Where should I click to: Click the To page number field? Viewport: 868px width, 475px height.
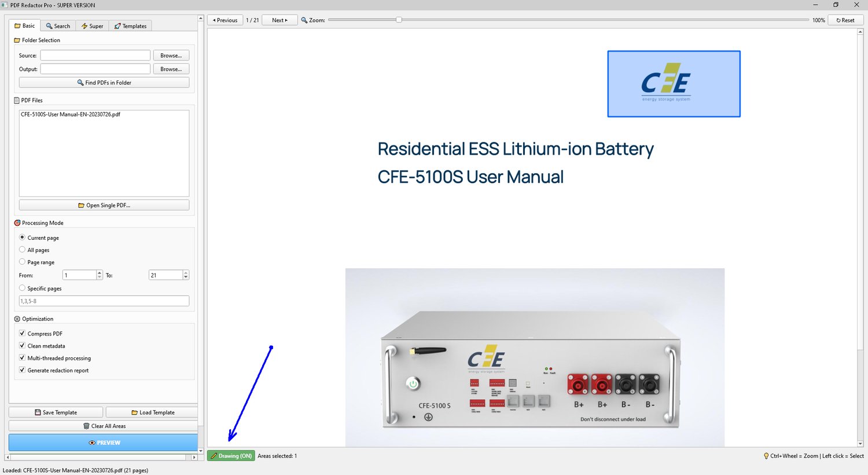[x=165, y=275]
